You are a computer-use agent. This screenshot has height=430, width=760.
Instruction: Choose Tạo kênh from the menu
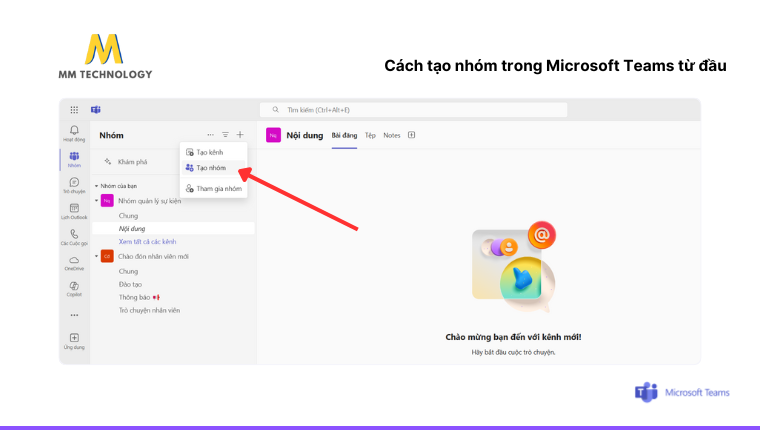(213, 152)
